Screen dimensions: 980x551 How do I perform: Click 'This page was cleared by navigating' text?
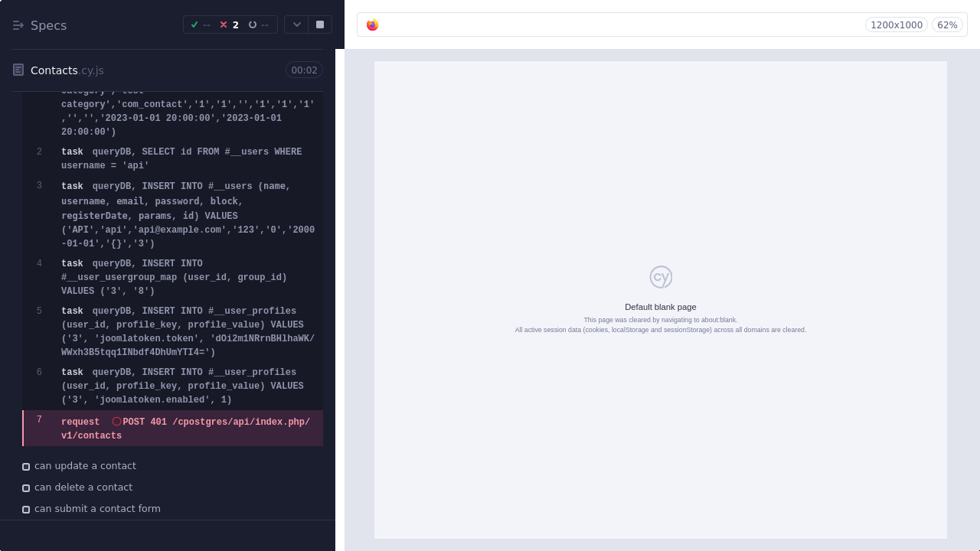661,320
